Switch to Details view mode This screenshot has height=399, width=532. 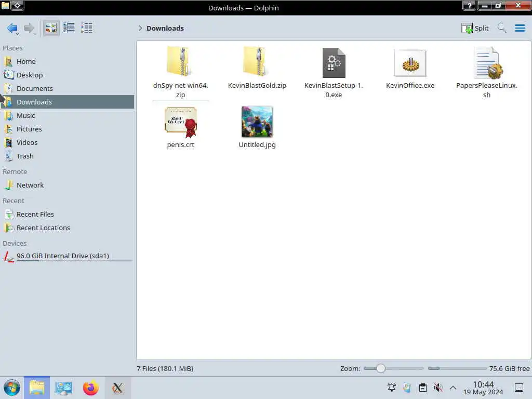tap(87, 28)
